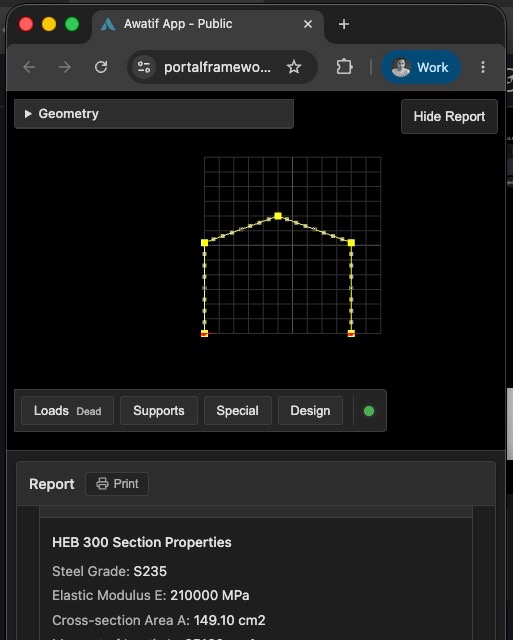513x640 pixels.
Task: Select the roof apex node of the frame
Action: coord(278,216)
